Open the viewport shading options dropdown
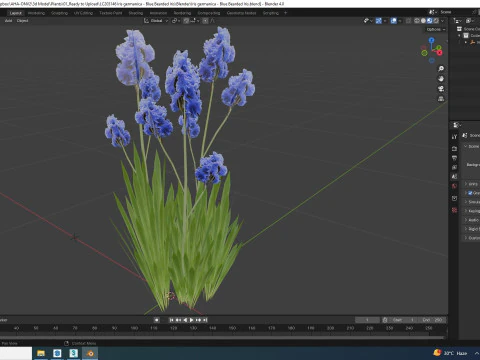This screenshot has width=480, height=360. [443, 21]
